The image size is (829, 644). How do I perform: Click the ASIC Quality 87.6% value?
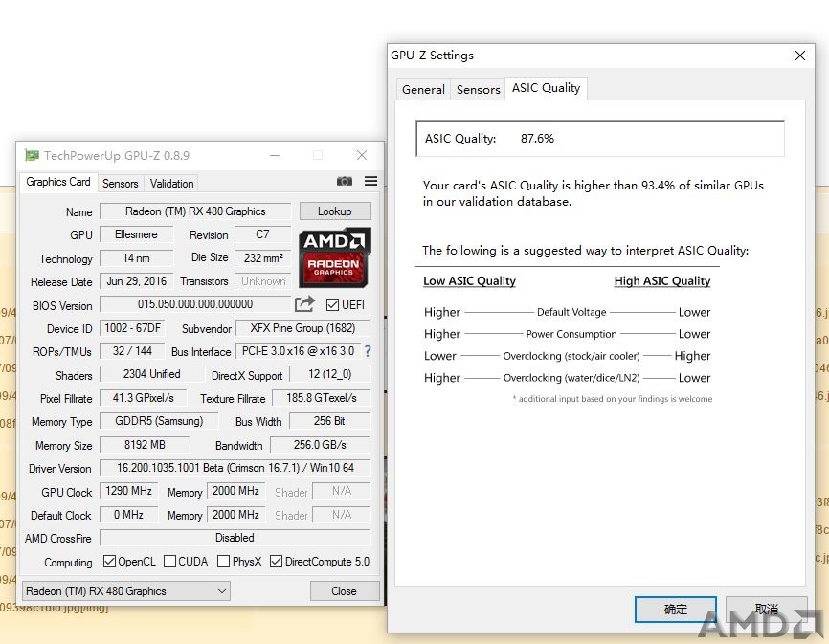[537, 139]
